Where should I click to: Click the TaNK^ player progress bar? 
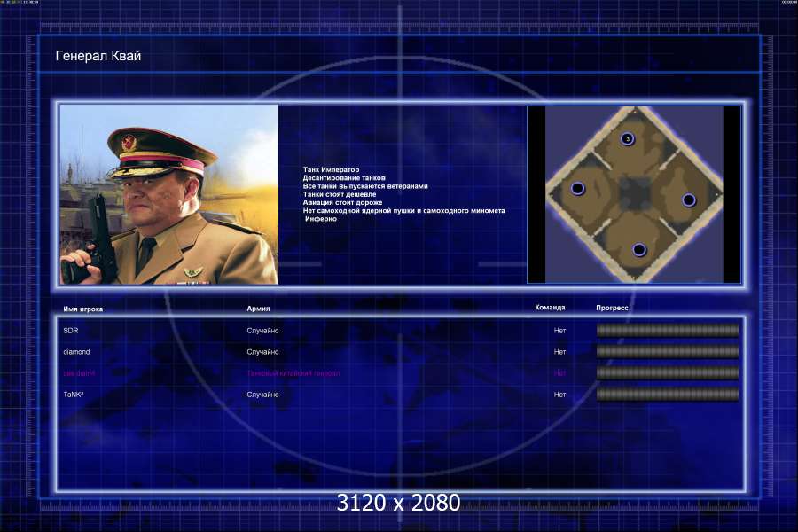click(668, 394)
